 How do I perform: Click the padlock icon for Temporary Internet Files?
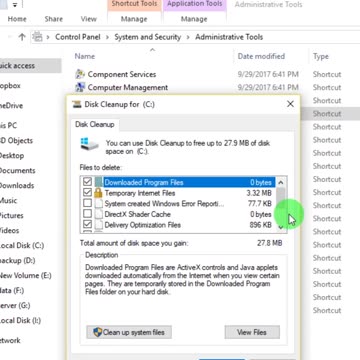98,193
